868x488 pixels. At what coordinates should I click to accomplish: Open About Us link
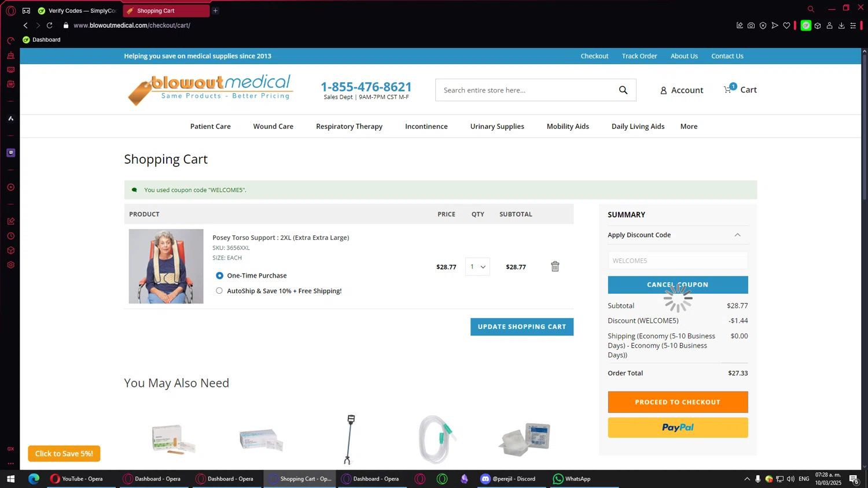click(x=684, y=56)
